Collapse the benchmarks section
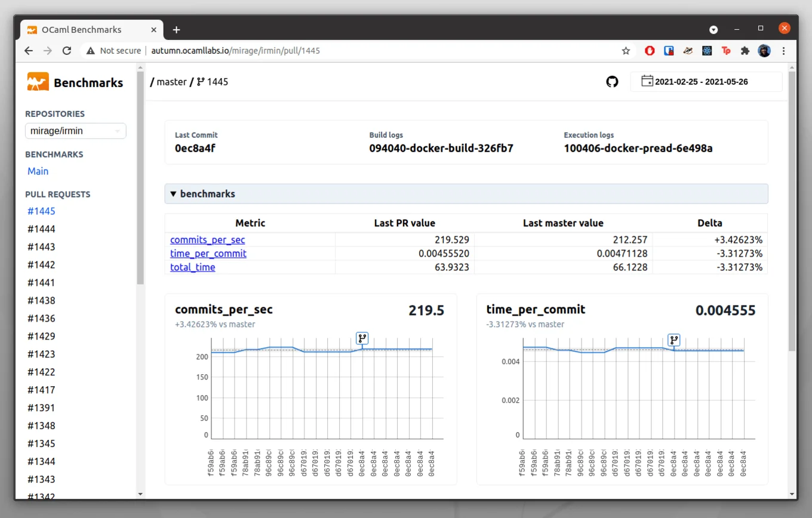Image resolution: width=812 pixels, height=518 pixels. (x=173, y=193)
